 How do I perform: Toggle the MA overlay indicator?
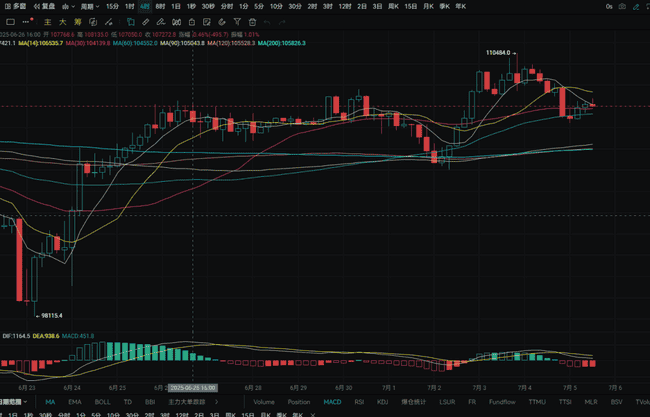tap(50, 402)
